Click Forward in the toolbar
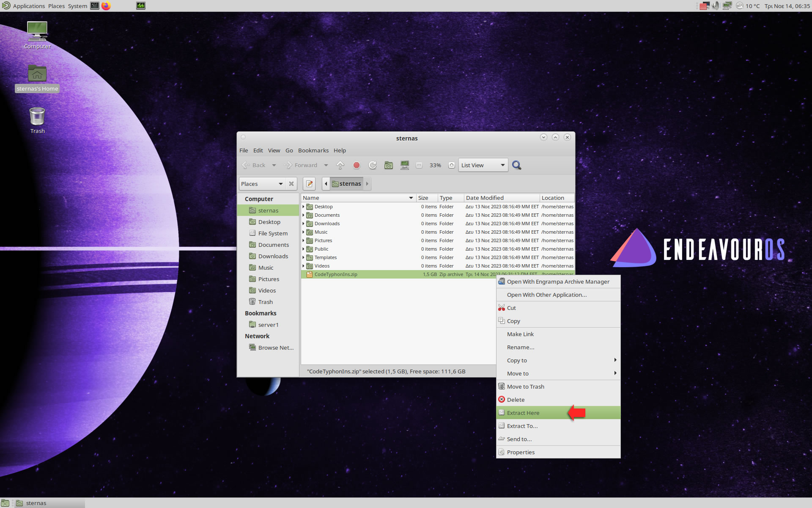Image resolution: width=812 pixels, height=508 pixels. click(x=301, y=165)
